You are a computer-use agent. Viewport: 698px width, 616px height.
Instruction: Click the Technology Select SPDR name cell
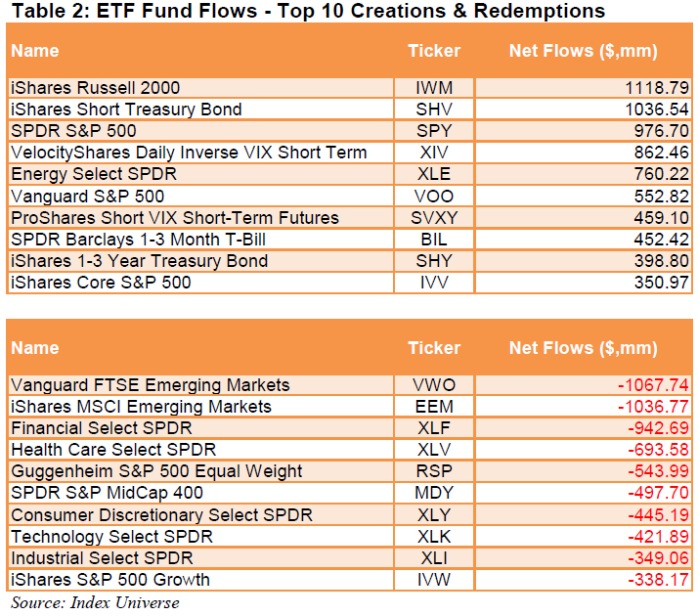click(111, 537)
